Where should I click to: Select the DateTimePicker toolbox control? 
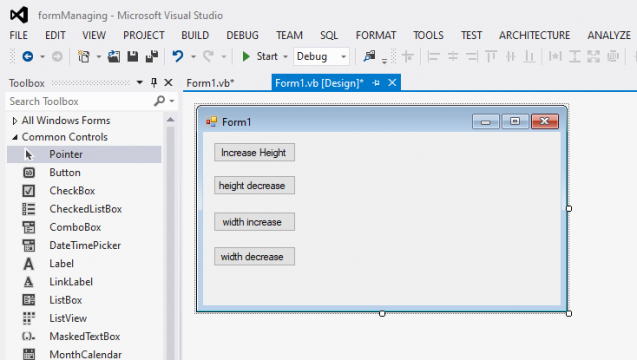point(84,245)
